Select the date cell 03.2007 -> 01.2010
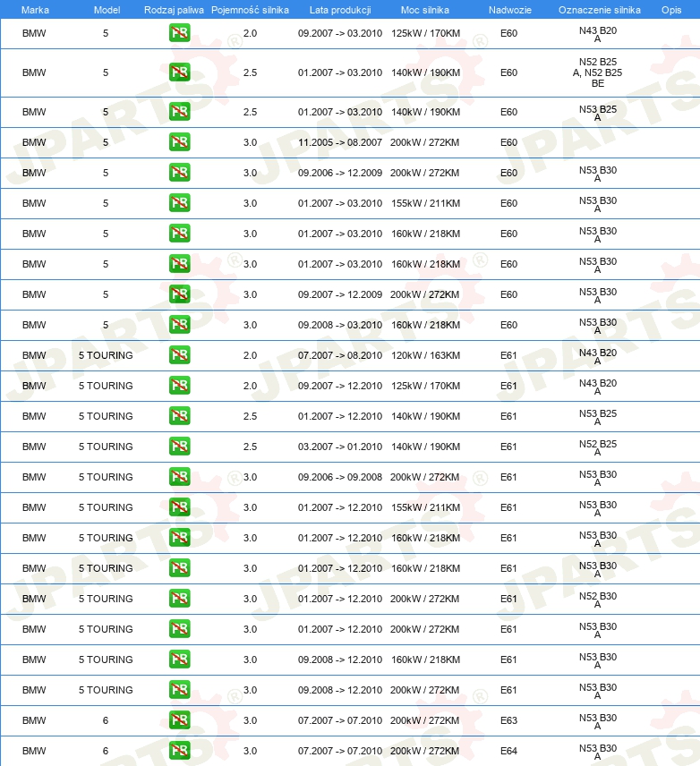This screenshot has width=700, height=766. [x=340, y=447]
